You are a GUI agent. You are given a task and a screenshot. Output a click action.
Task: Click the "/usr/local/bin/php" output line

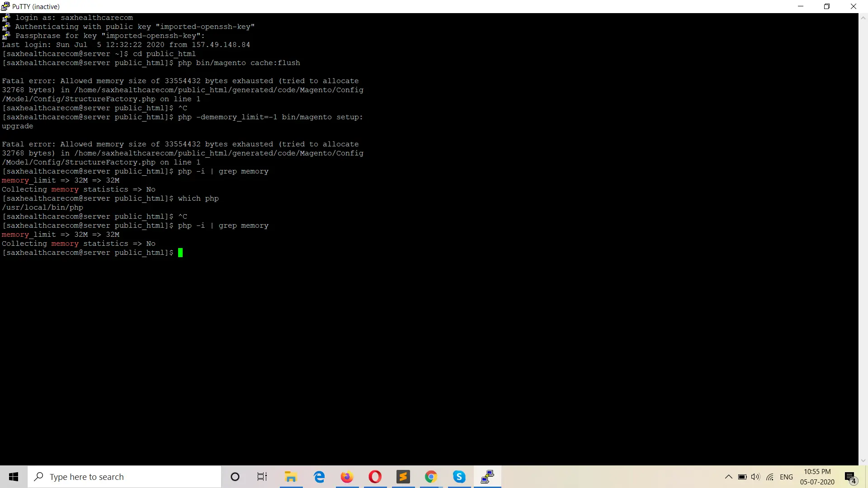click(42, 207)
